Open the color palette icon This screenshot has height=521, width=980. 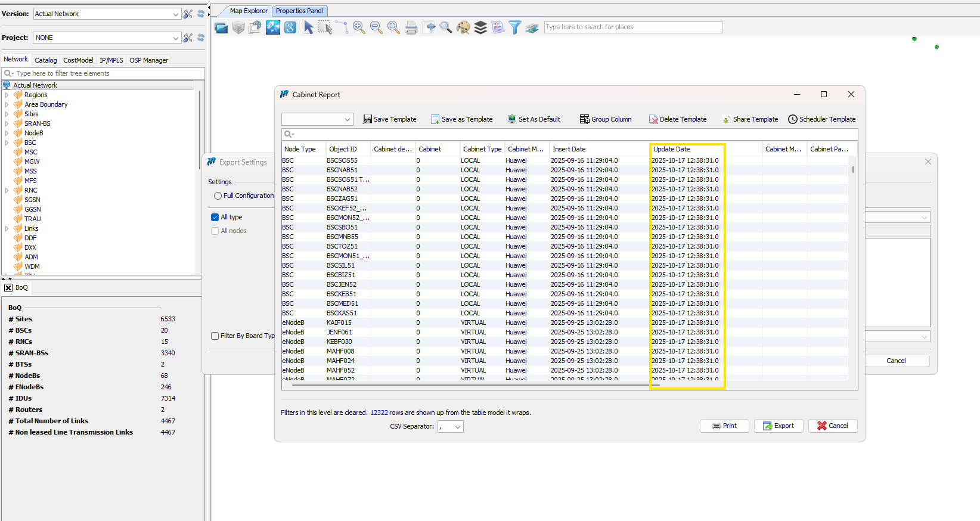click(x=463, y=27)
